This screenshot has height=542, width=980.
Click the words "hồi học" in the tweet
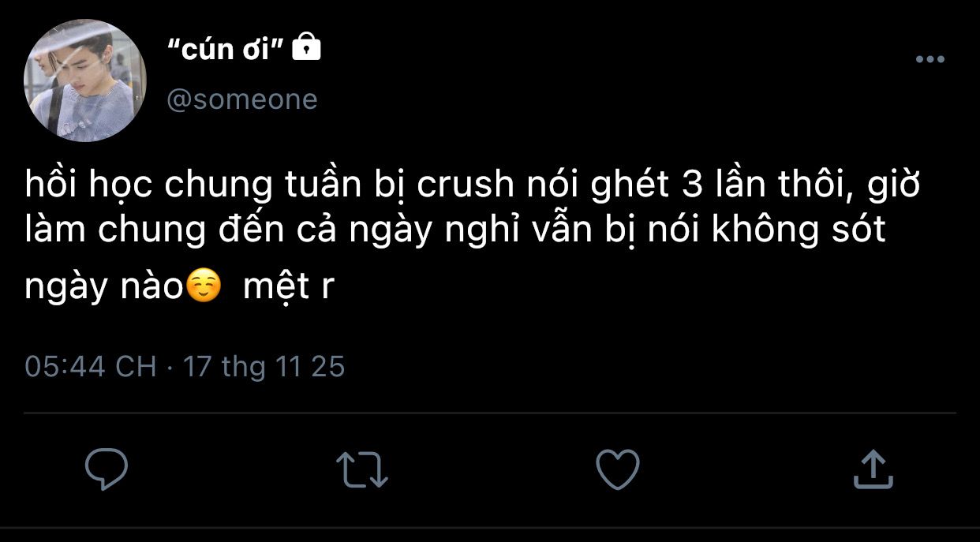tap(88, 186)
